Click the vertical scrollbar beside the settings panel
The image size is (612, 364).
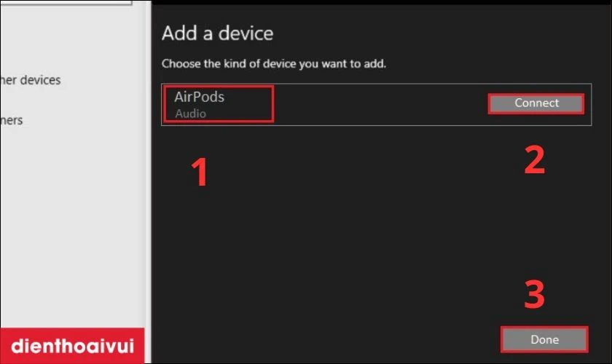149,182
